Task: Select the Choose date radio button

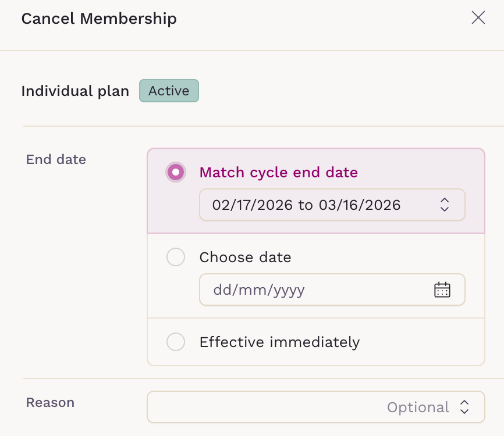Action: (176, 257)
